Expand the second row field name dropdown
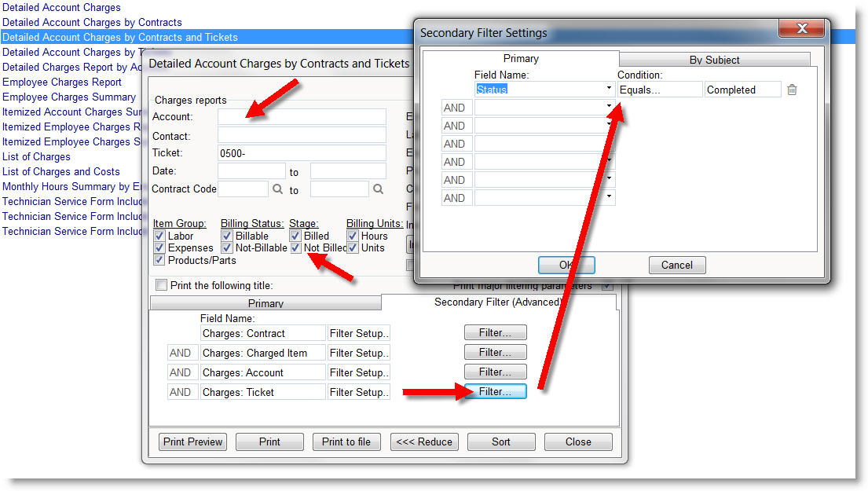Image resolution: width=868 pixels, height=491 pixels. coord(609,108)
